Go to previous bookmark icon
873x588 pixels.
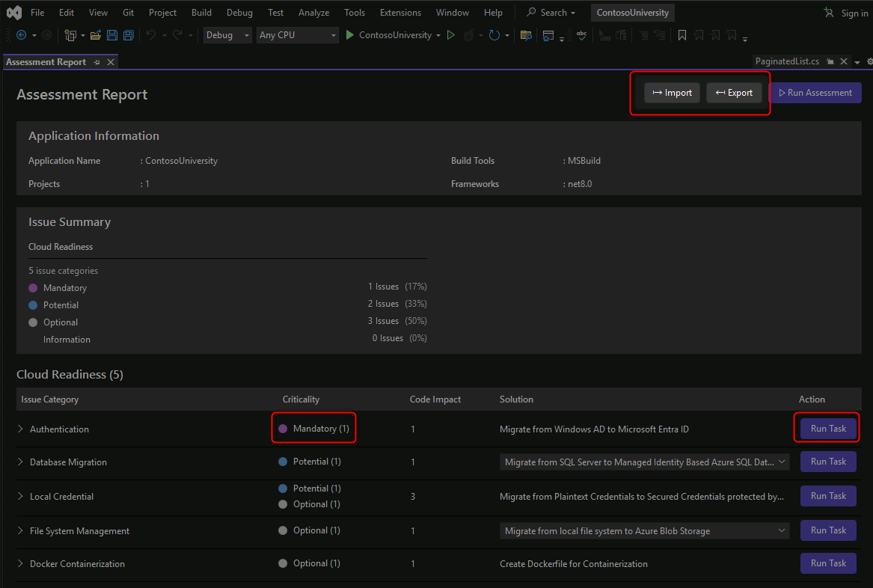click(699, 35)
